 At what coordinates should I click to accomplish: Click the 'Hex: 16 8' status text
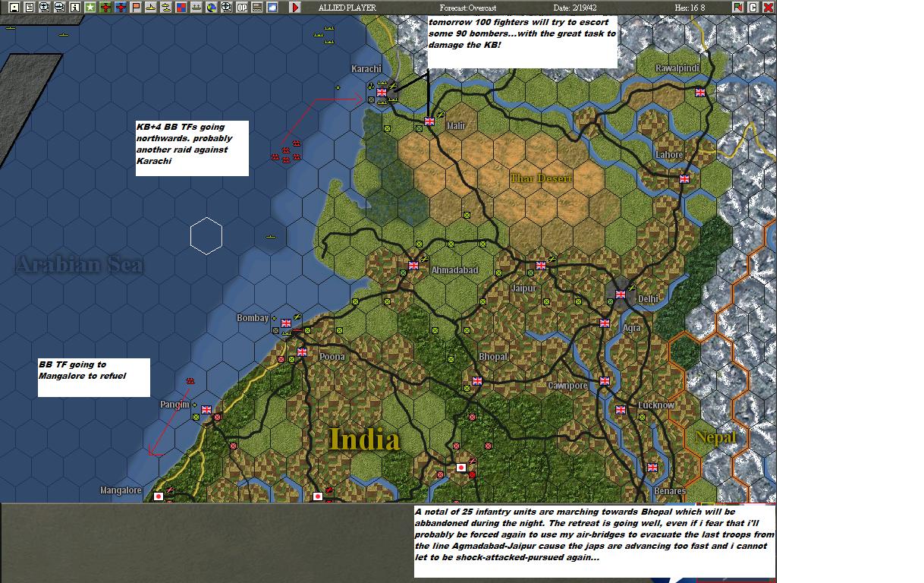[x=690, y=8]
